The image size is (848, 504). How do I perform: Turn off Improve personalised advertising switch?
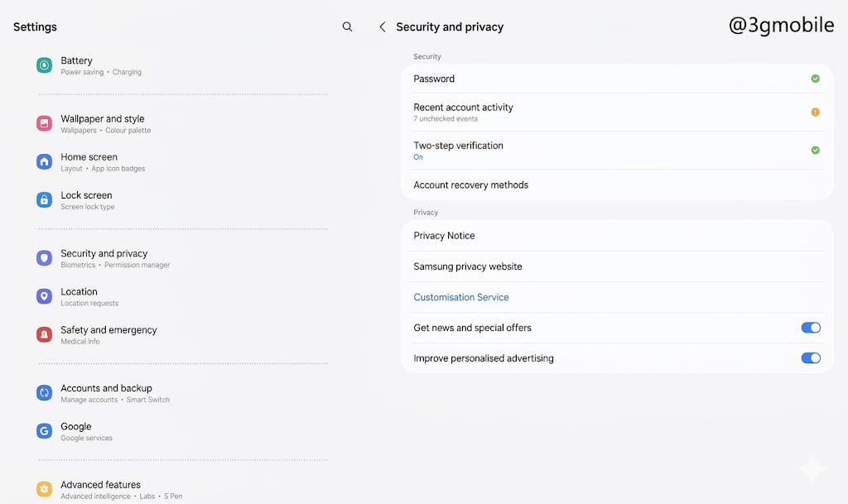810,358
